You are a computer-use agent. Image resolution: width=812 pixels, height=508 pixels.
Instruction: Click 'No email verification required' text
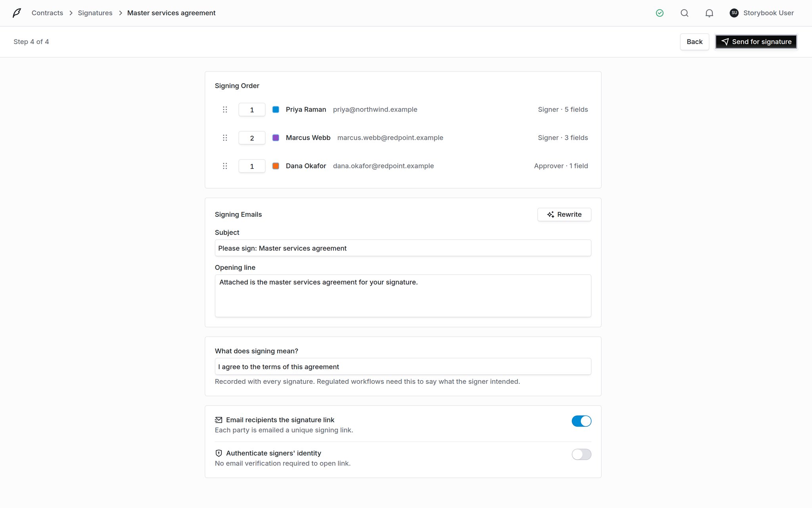point(283,464)
